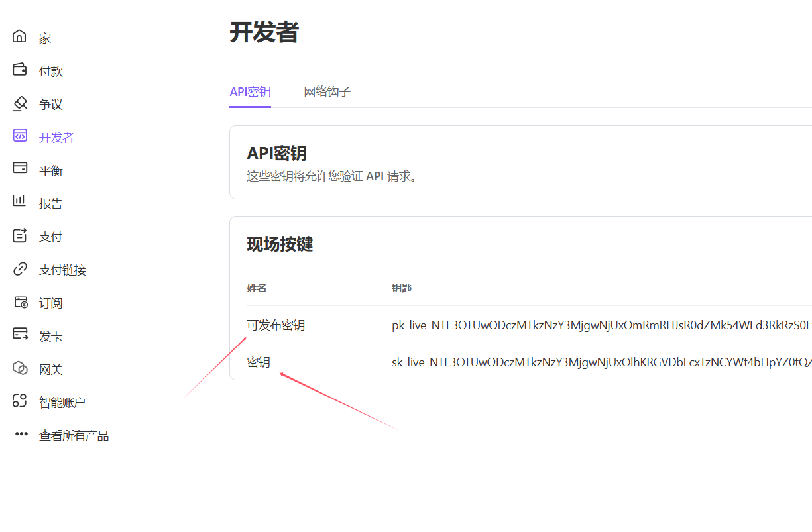Select the 密钥 row name
Screen dimensions: 812x532
pyautogui.click(x=259, y=362)
